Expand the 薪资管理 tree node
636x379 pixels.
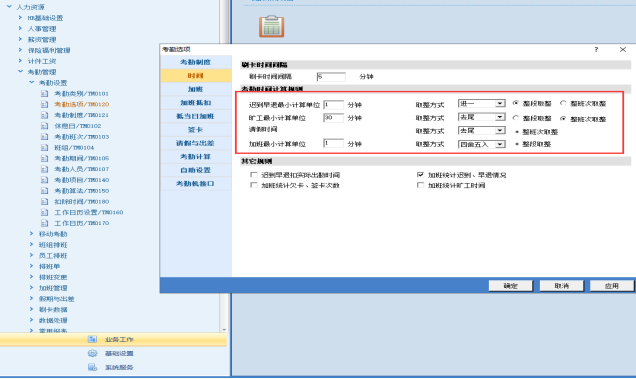(x=20, y=39)
